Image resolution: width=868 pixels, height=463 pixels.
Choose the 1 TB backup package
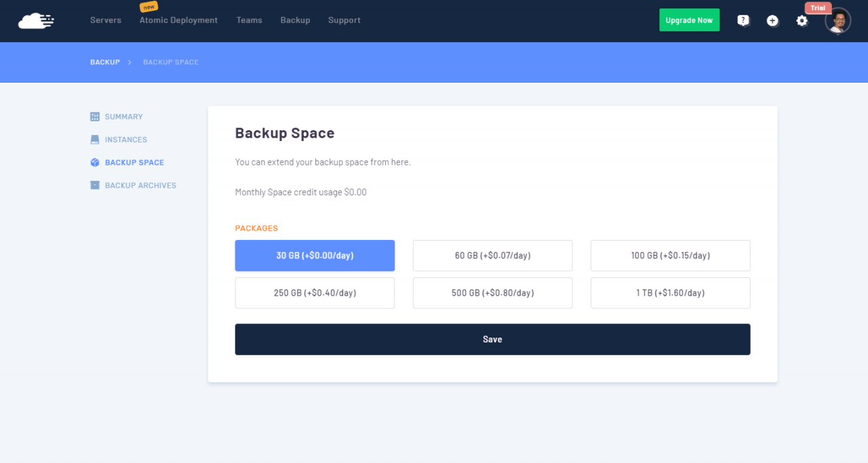[x=670, y=293]
